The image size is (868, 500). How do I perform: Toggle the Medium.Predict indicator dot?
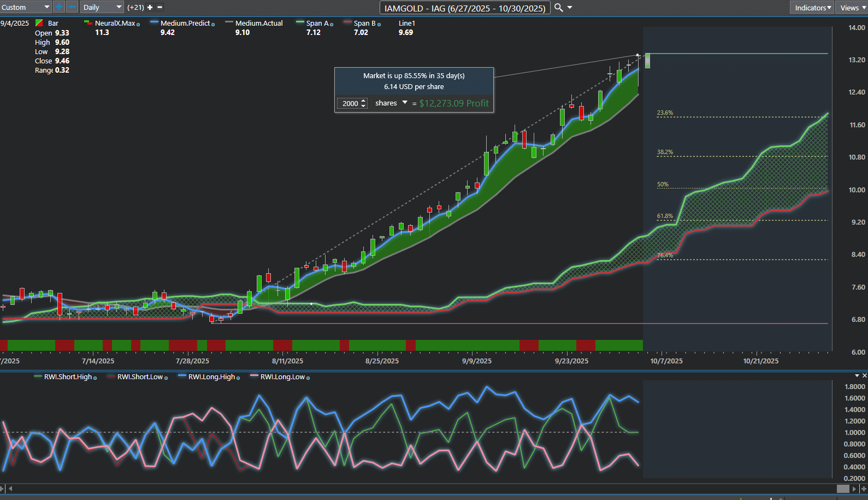[x=213, y=24]
